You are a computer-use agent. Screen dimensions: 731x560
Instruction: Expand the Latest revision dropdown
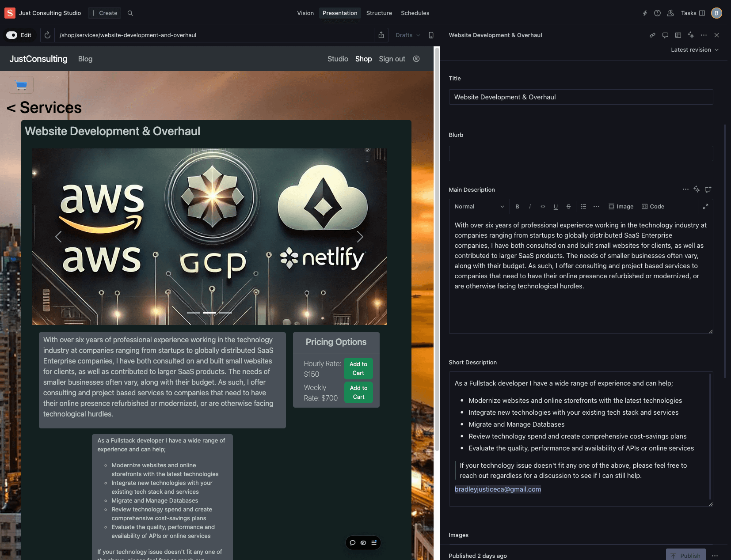(694, 50)
